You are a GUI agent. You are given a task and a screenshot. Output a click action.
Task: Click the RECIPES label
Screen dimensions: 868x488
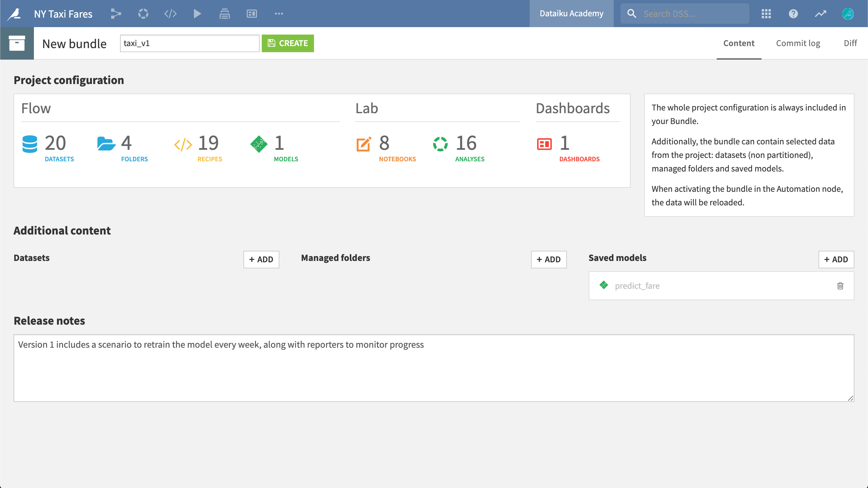point(210,159)
